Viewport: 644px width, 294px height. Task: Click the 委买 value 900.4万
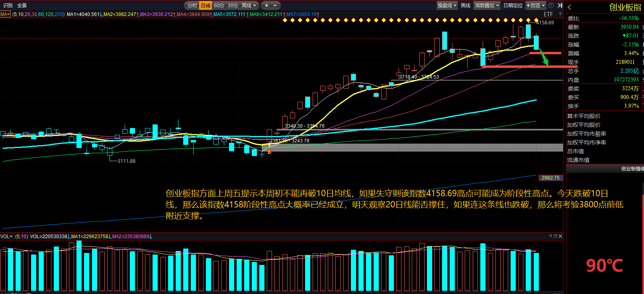tap(629, 97)
